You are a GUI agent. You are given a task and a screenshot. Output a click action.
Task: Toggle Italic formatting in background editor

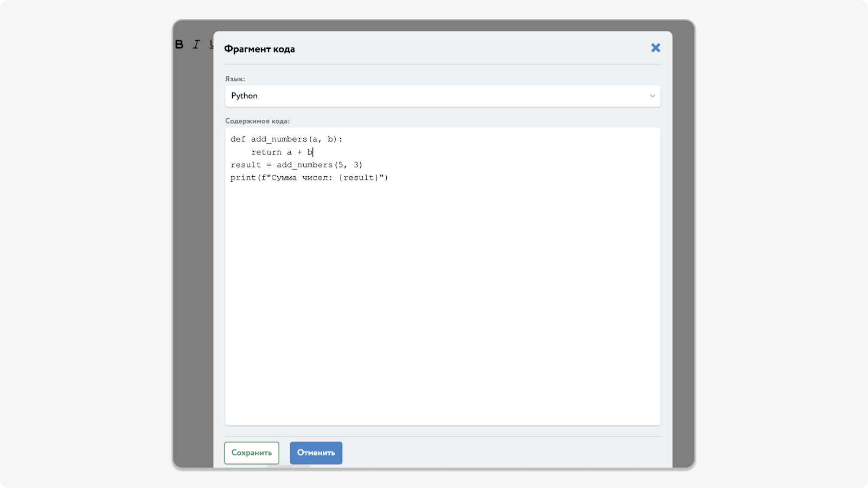196,44
